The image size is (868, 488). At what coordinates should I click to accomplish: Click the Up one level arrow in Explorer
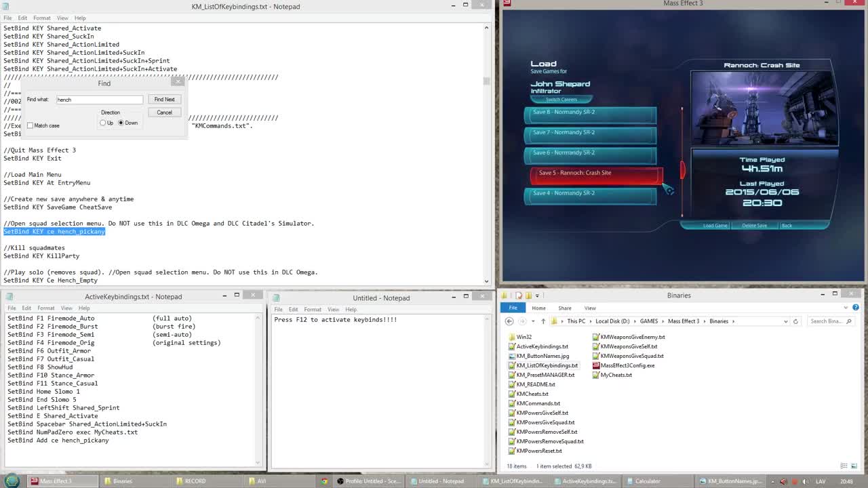click(544, 321)
